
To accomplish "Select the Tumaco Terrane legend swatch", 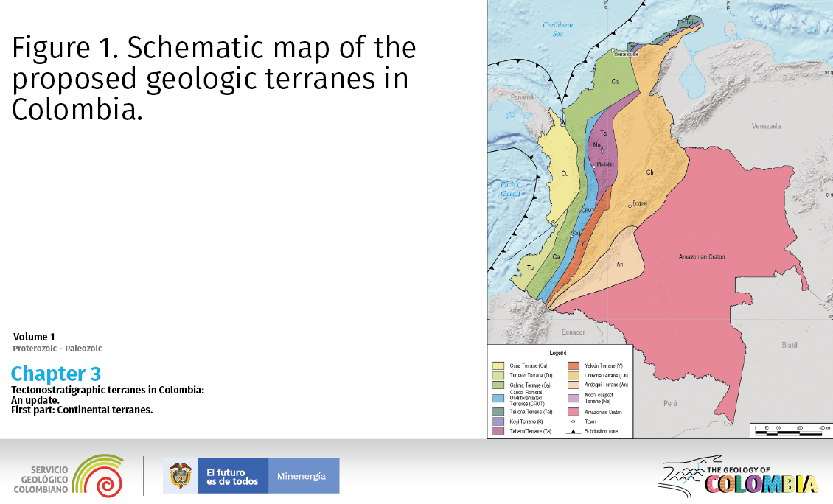I will (498, 375).
